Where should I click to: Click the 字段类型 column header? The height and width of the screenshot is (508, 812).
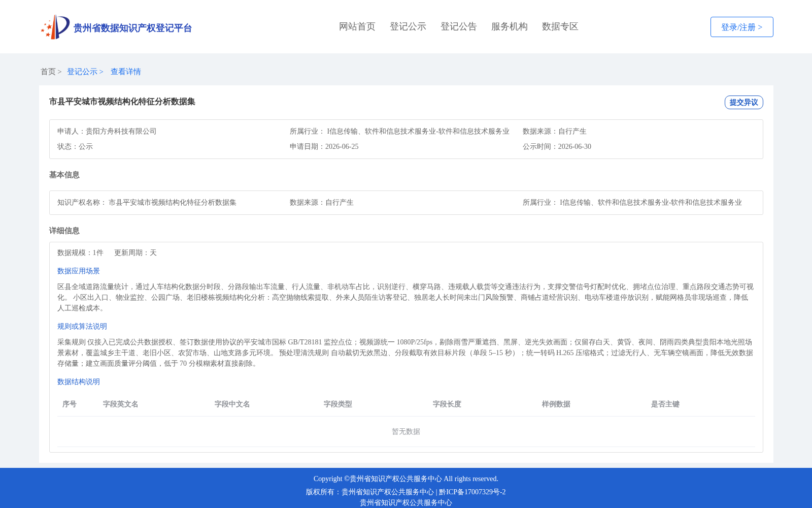(x=338, y=404)
